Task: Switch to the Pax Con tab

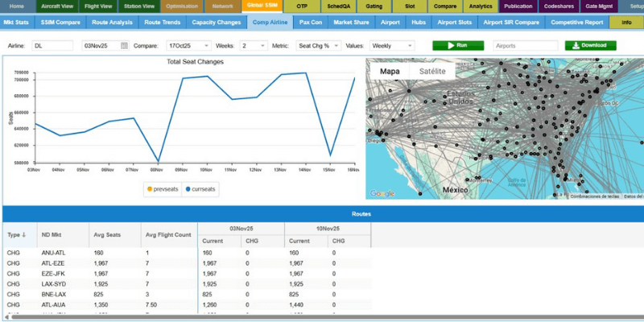Action: [x=310, y=23]
